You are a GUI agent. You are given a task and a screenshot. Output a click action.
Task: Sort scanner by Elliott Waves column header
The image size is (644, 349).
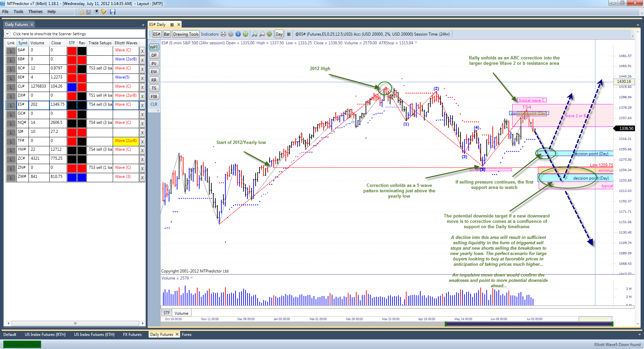[x=126, y=43]
